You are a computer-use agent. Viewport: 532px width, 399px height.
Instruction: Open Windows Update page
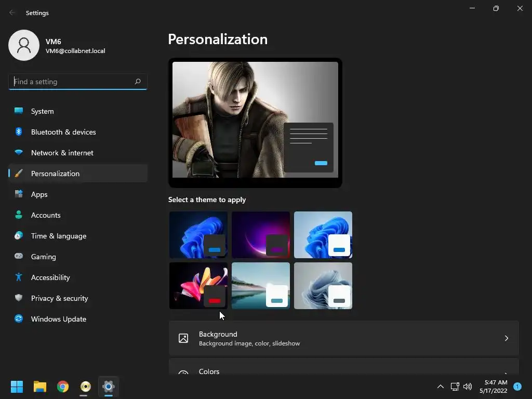pos(78,318)
